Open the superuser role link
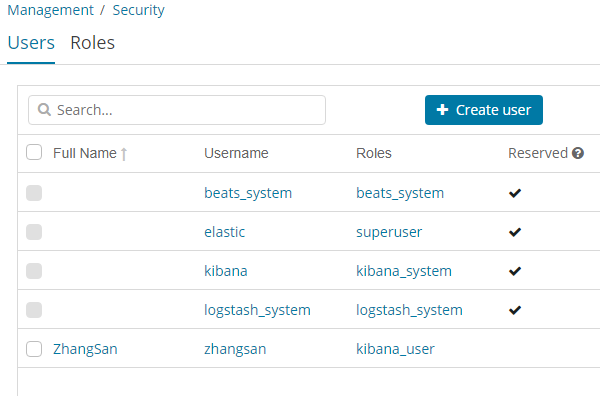600x396 pixels. pyautogui.click(x=389, y=232)
